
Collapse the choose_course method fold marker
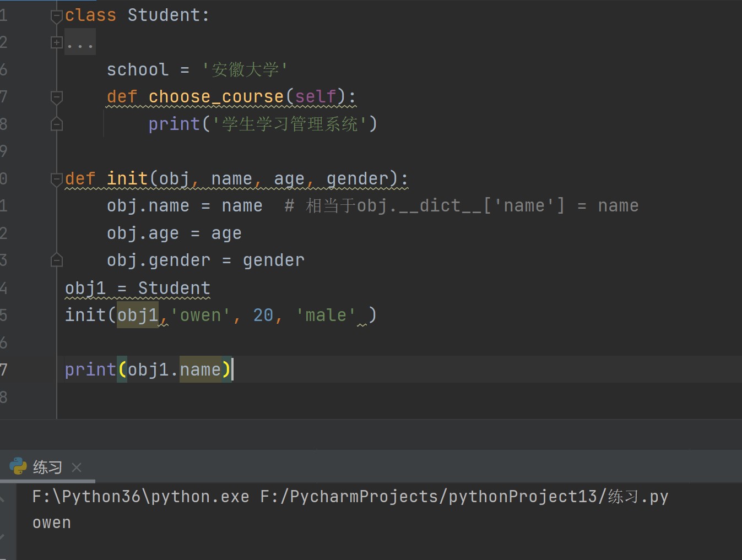click(x=56, y=97)
